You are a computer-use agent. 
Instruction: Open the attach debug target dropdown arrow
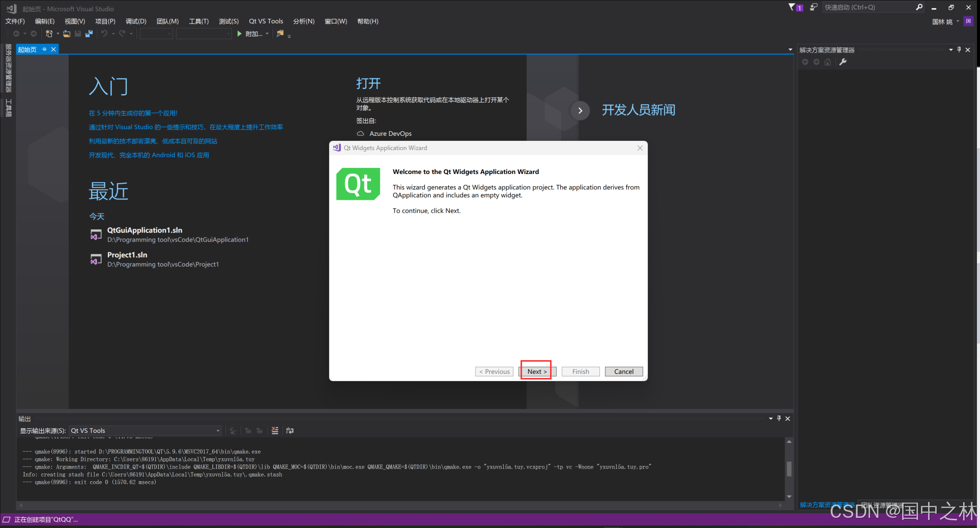(x=267, y=34)
